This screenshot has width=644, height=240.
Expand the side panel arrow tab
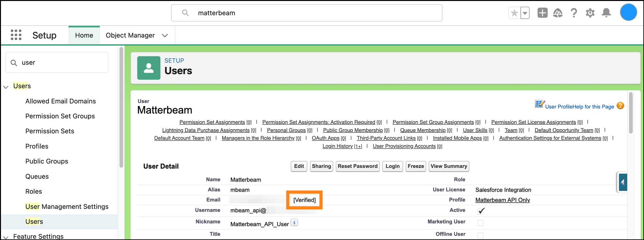tap(622, 182)
